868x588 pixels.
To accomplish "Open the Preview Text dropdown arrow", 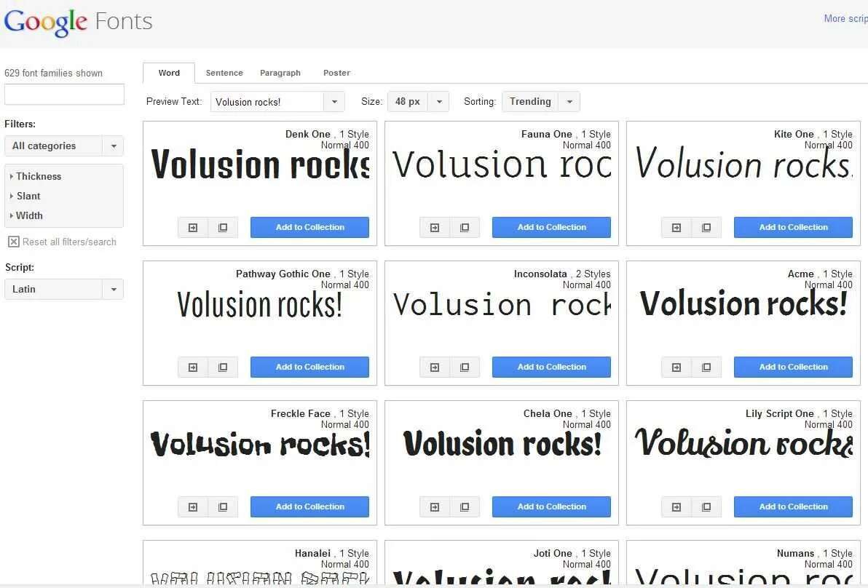I will click(x=334, y=102).
